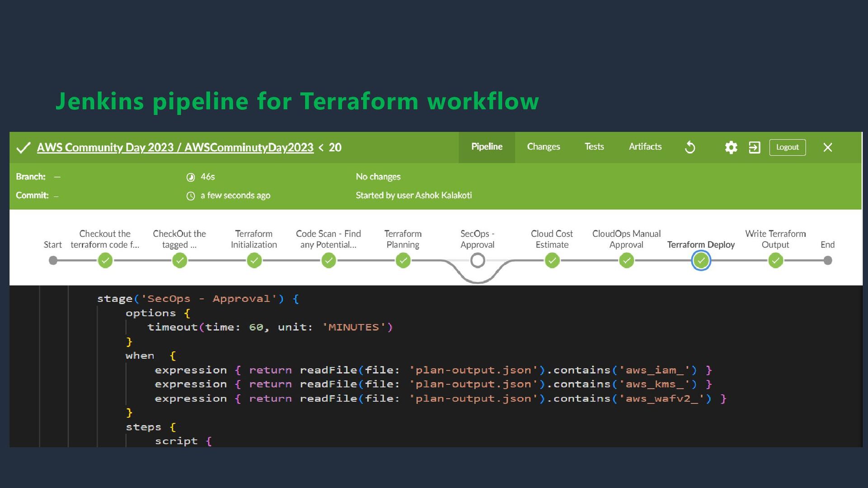Viewport: 868px width, 488px height.
Task: Click the success checkmark status icon
Action: 23,148
